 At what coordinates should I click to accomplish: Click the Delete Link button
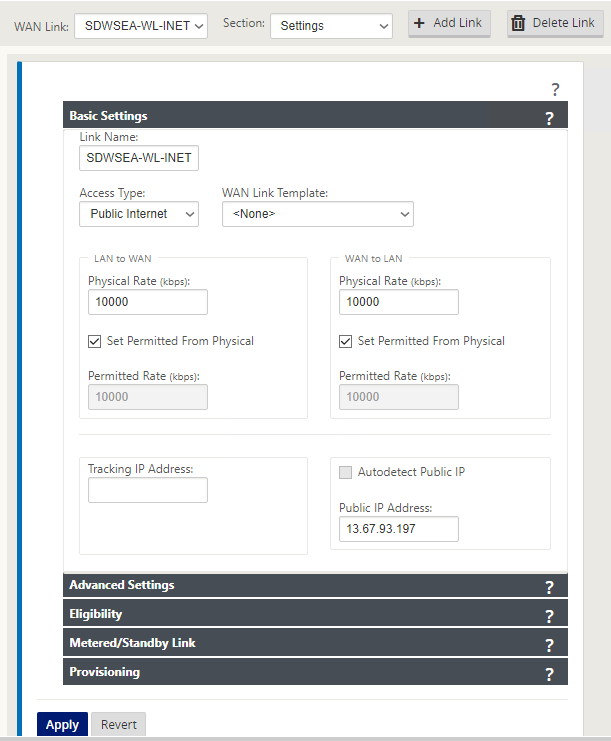coord(555,23)
